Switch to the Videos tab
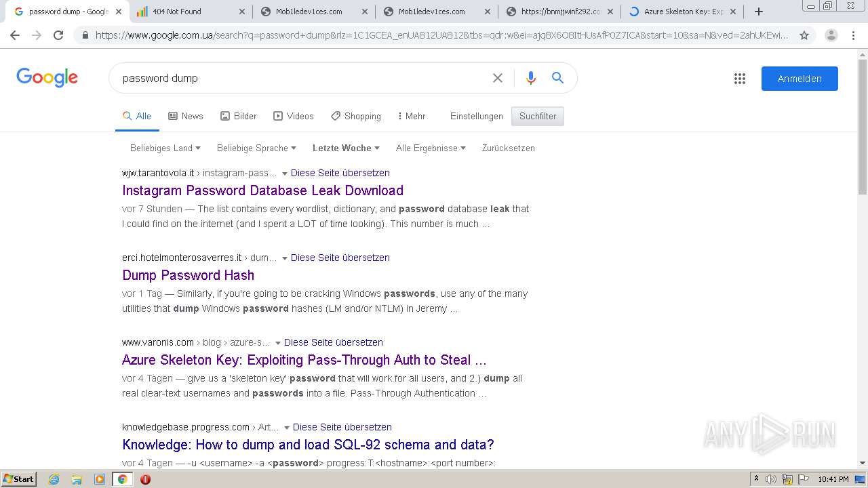The width and height of the screenshot is (868, 488). (x=294, y=116)
